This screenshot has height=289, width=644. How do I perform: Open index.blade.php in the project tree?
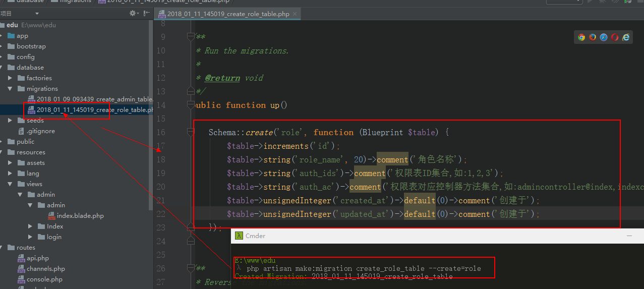point(80,216)
